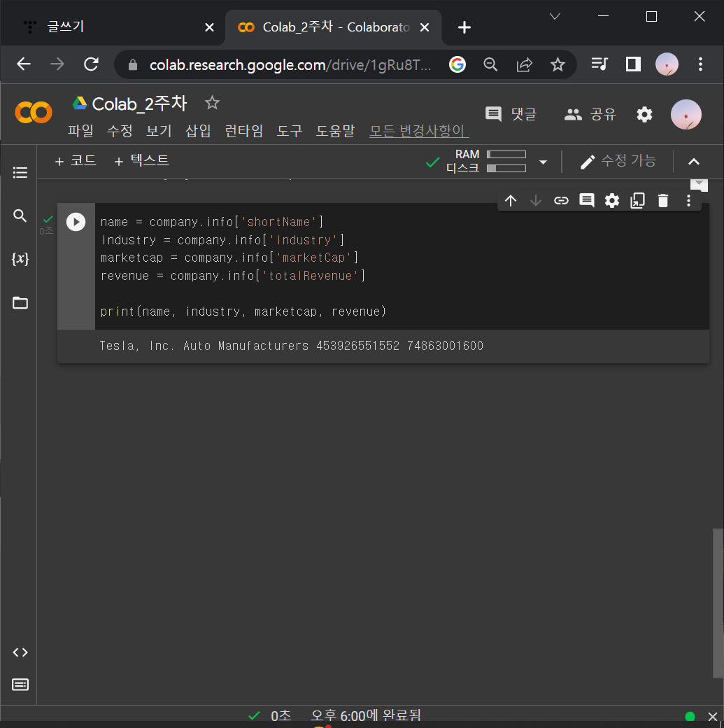Click code line with 'shortName'

(212, 222)
